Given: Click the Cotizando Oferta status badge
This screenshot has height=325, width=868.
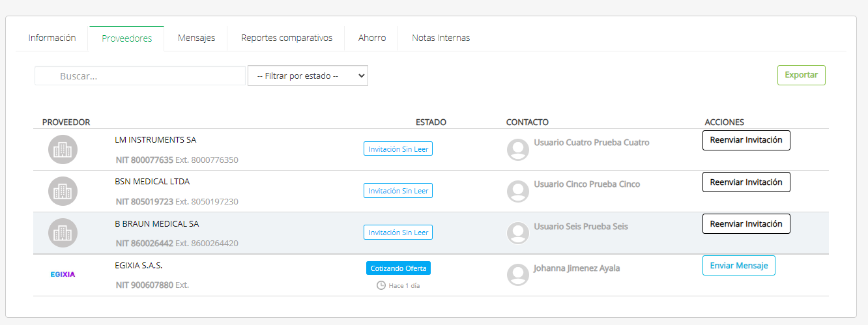Looking at the screenshot, I should (398, 268).
